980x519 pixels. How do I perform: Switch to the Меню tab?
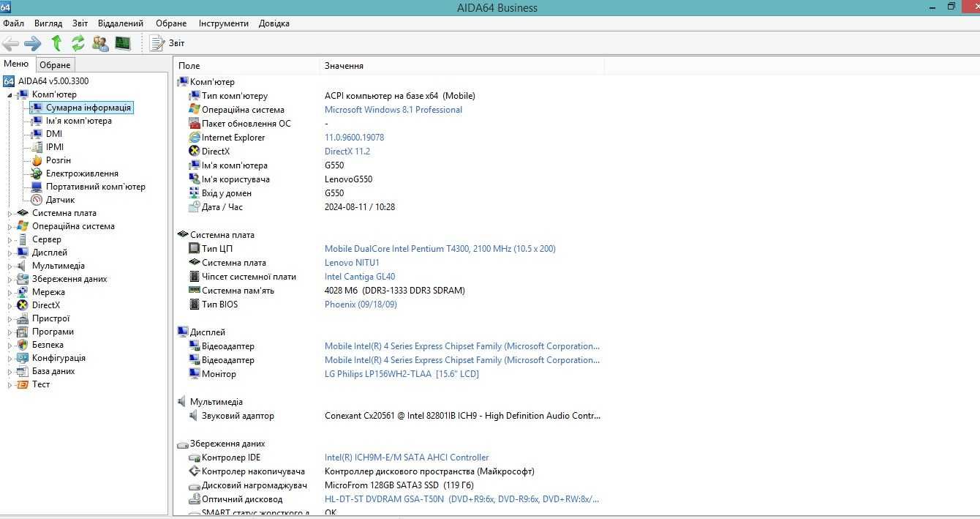point(16,64)
